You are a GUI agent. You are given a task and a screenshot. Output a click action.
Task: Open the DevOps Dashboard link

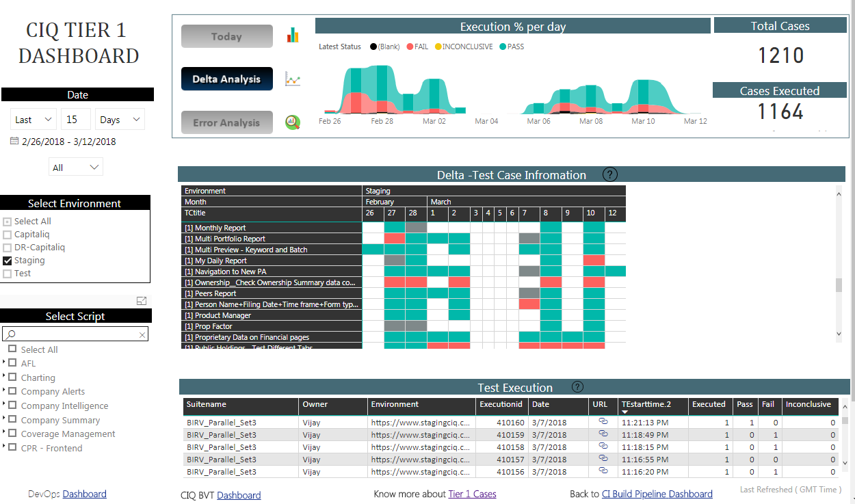pos(84,494)
